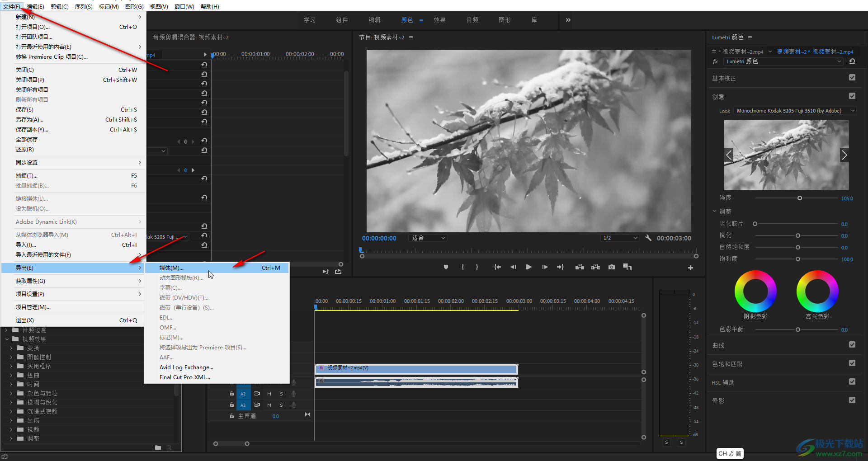Toggle A2 track lock
The image size is (868, 461).
[x=232, y=394]
